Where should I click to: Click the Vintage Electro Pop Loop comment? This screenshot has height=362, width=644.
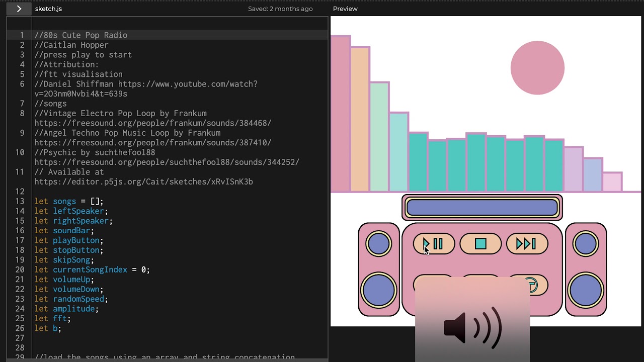[x=120, y=113]
